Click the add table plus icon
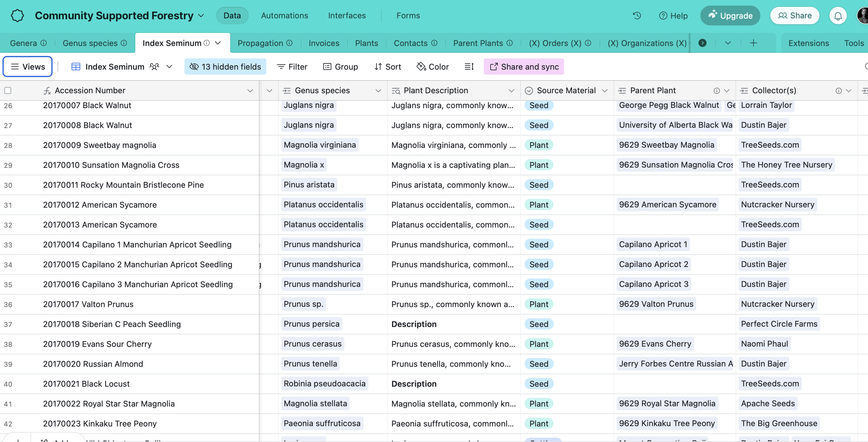Viewport: 868px width, 442px height. point(754,43)
